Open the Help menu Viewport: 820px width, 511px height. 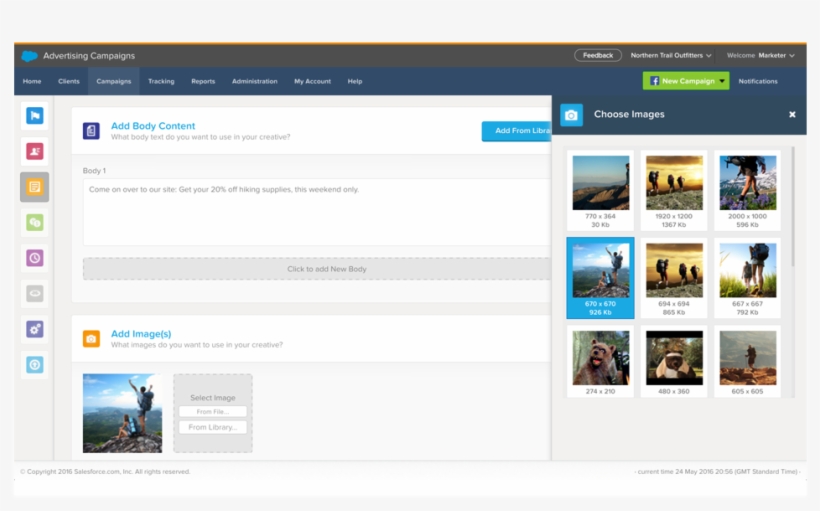pyautogui.click(x=355, y=81)
